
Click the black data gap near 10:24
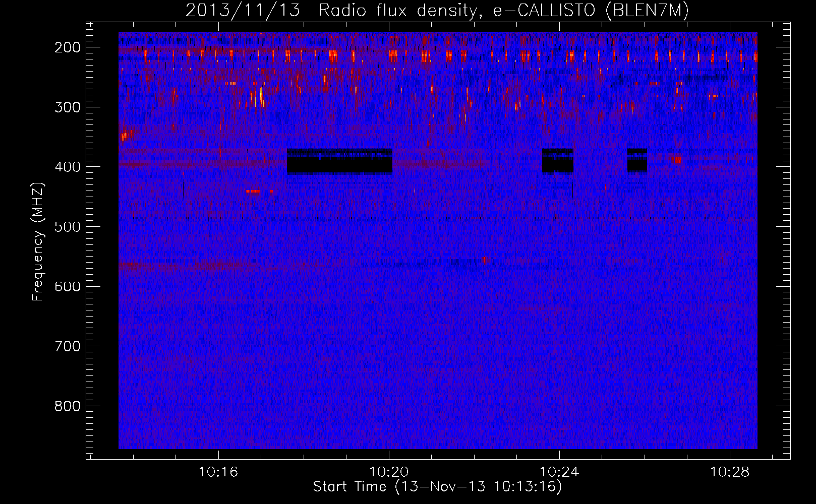[x=558, y=161]
